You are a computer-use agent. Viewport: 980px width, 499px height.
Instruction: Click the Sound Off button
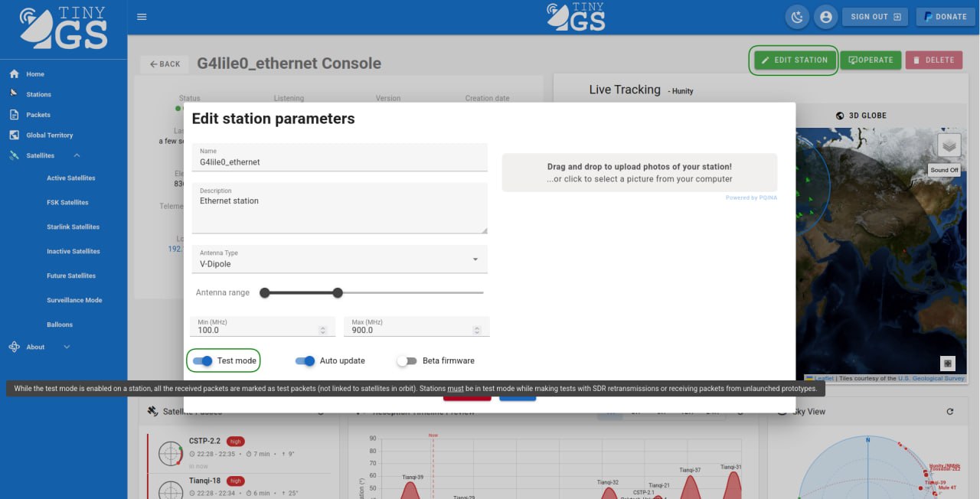pyautogui.click(x=944, y=170)
